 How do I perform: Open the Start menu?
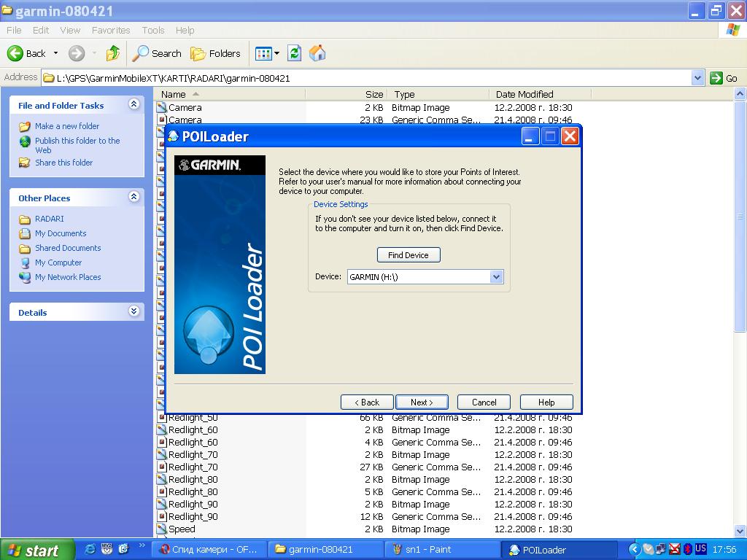[36, 550]
